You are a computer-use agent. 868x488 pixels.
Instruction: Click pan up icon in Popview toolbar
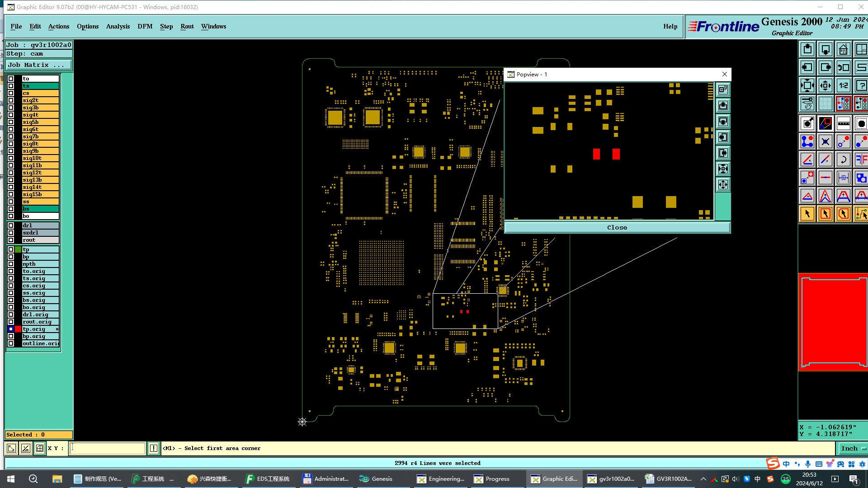[723, 106]
